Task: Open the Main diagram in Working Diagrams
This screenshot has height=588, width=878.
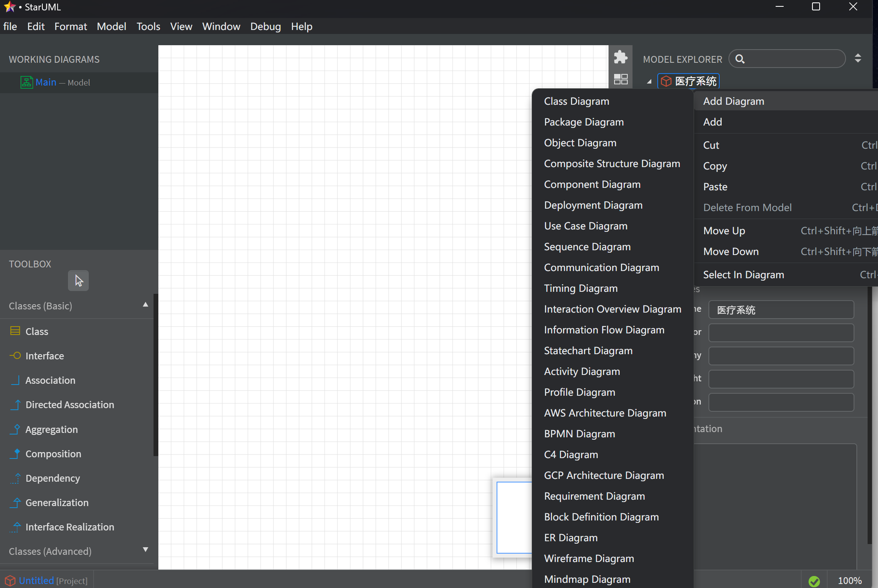Action: 46,82
